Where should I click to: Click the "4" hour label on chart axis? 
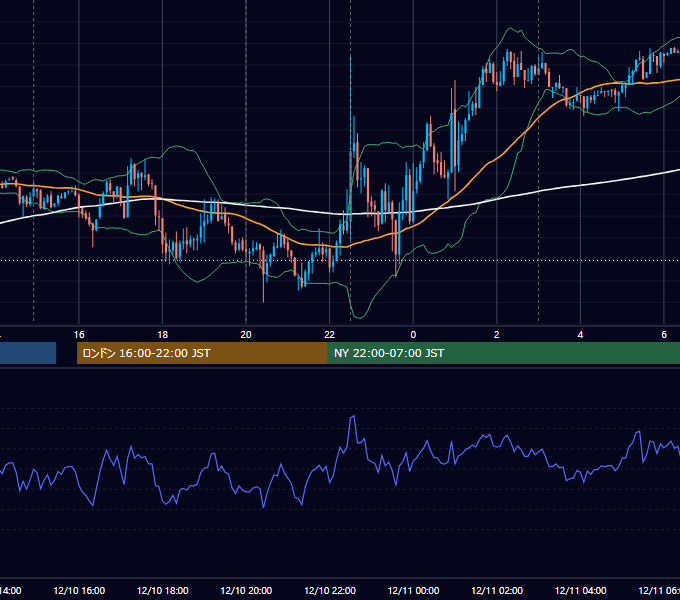(x=580, y=335)
